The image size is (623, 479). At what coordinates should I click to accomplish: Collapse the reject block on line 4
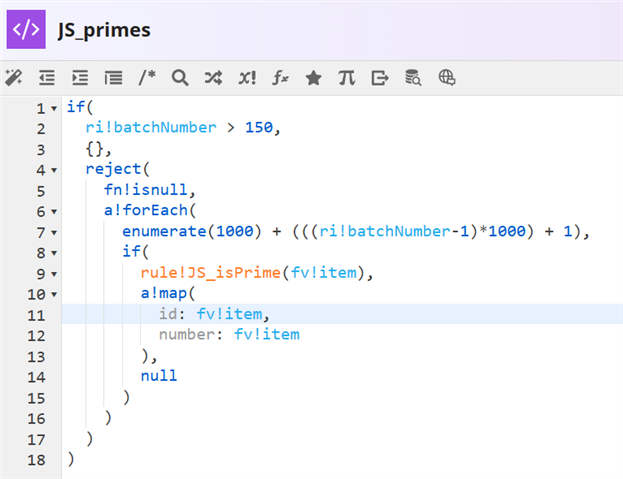pos(54,170)
